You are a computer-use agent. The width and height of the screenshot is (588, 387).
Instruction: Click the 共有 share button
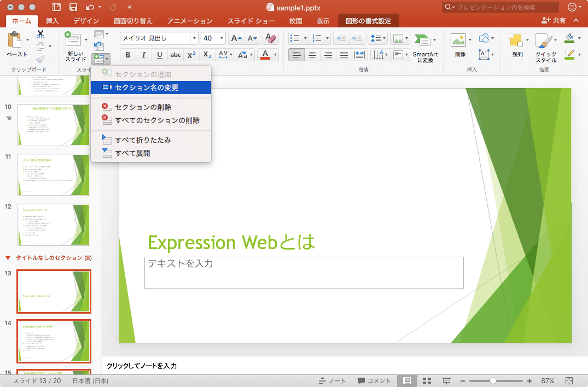(x=554, y=21)
